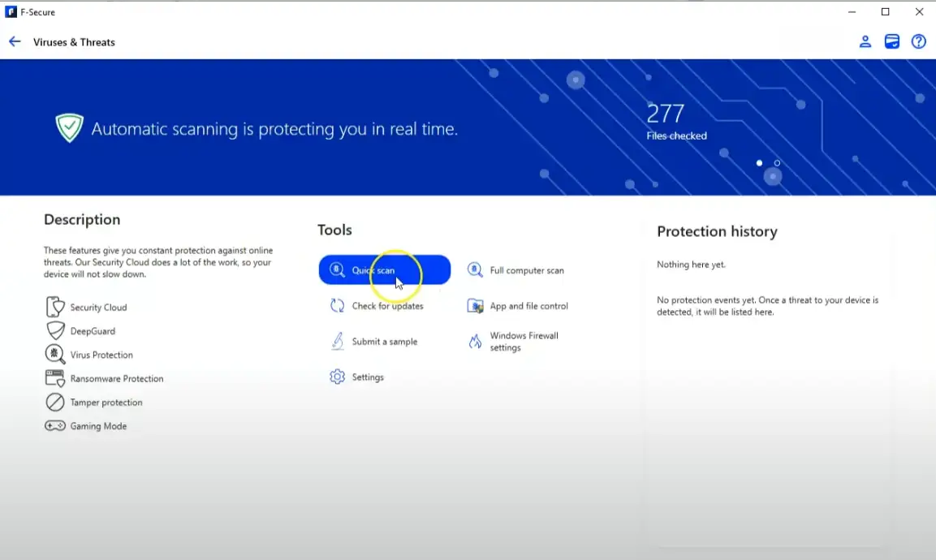
Task: Open the help question mark icon
Action: (919, 41)
